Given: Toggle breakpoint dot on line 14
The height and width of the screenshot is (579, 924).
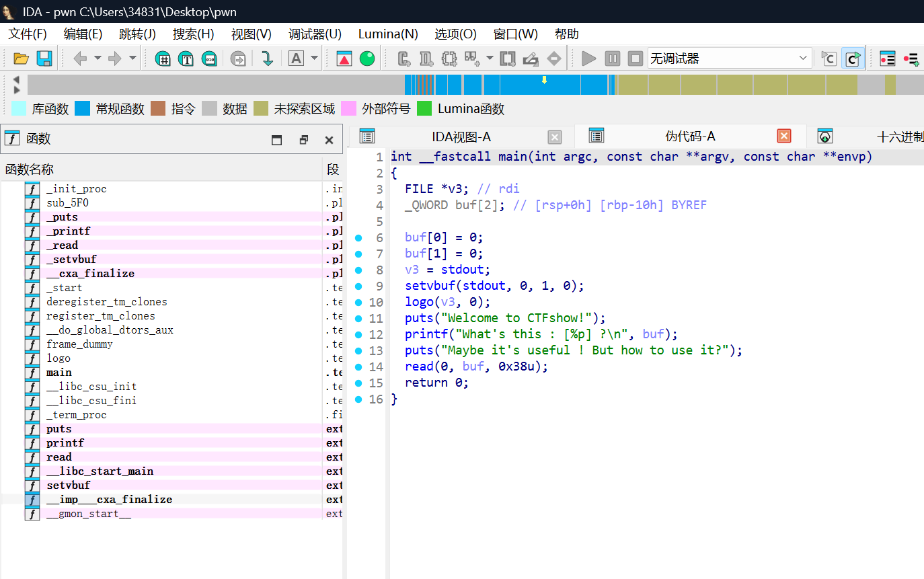Looking at the screenshot, I should 358,366.
